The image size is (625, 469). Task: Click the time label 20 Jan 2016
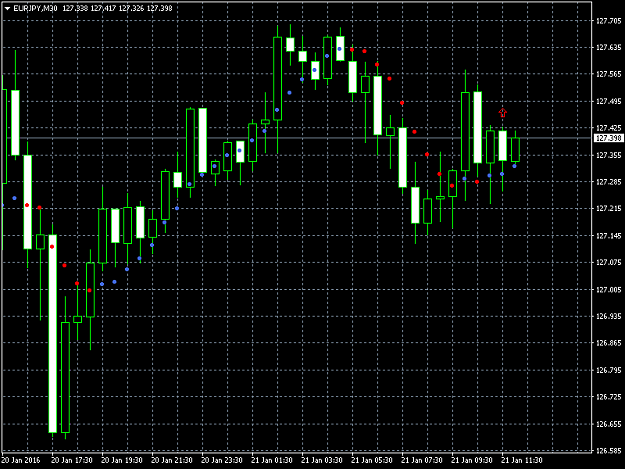[x=21, y=460]
